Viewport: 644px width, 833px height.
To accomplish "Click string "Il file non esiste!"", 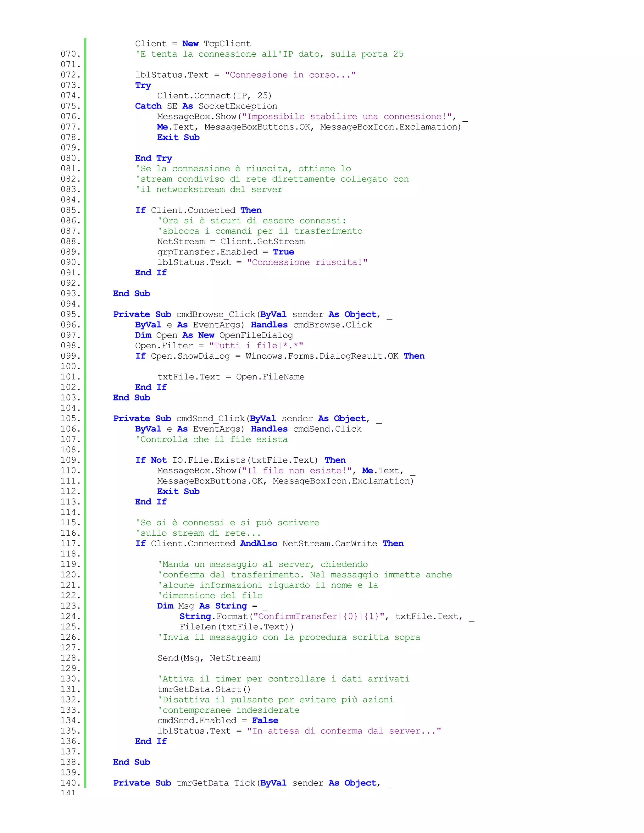I will [x=297, y=471].
